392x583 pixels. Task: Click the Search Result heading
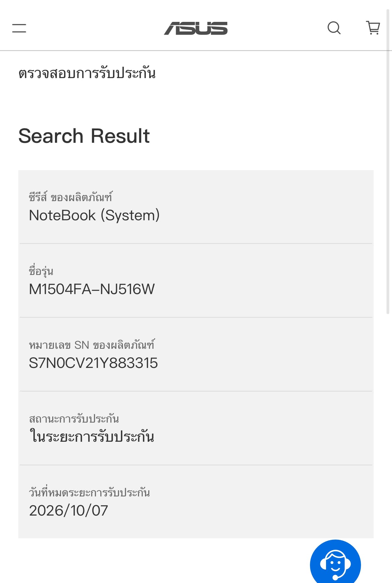coord(84,136)
